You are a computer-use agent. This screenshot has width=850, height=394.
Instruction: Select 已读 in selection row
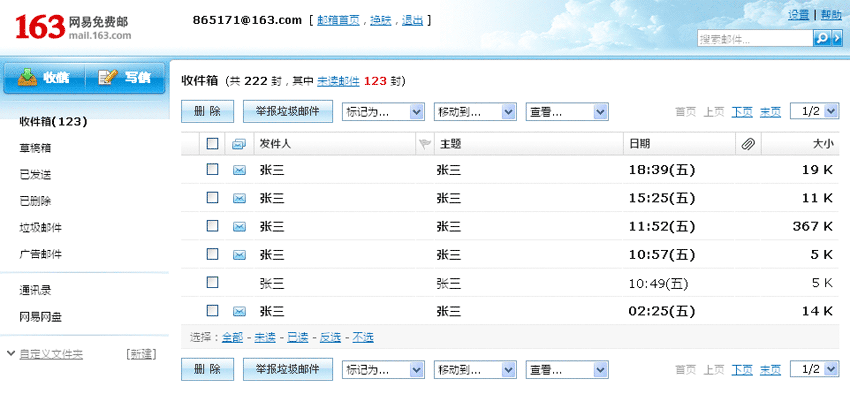[x=298, y=338]
